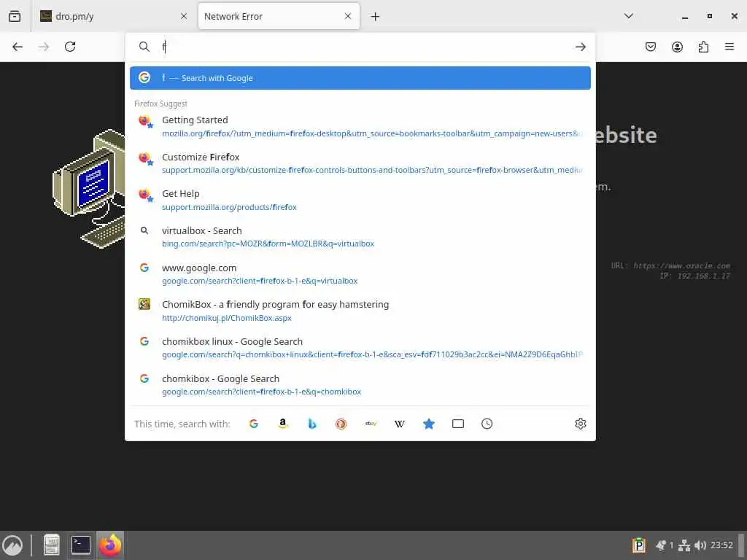
Task: Reload the current page
Action: [70, 47]
